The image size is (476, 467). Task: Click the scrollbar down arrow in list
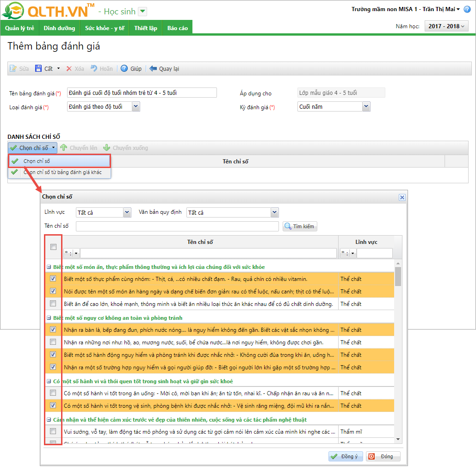(x=398, y=439)
